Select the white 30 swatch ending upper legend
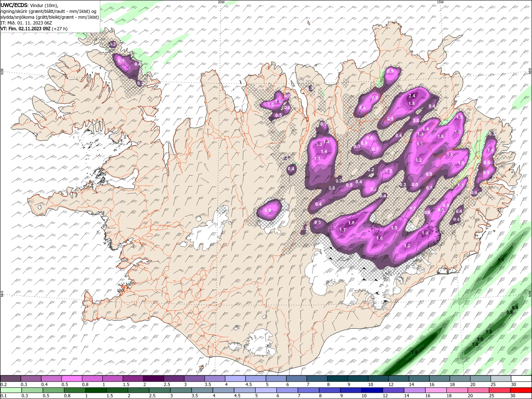 (x=521, y=379)
